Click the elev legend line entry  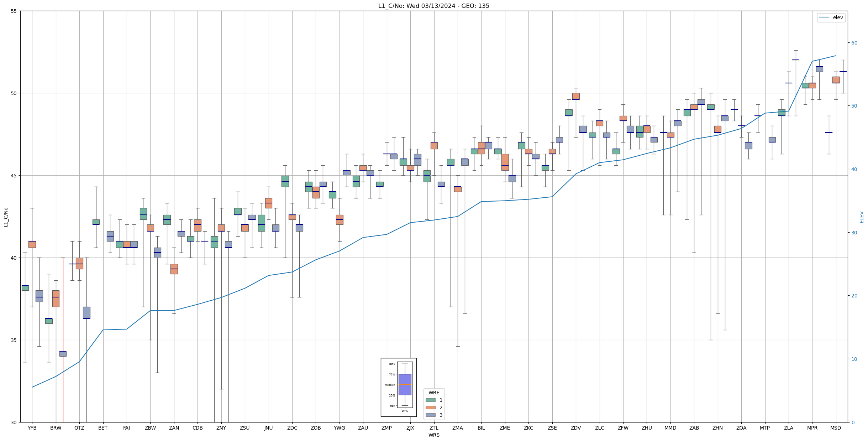pos(831,17)
